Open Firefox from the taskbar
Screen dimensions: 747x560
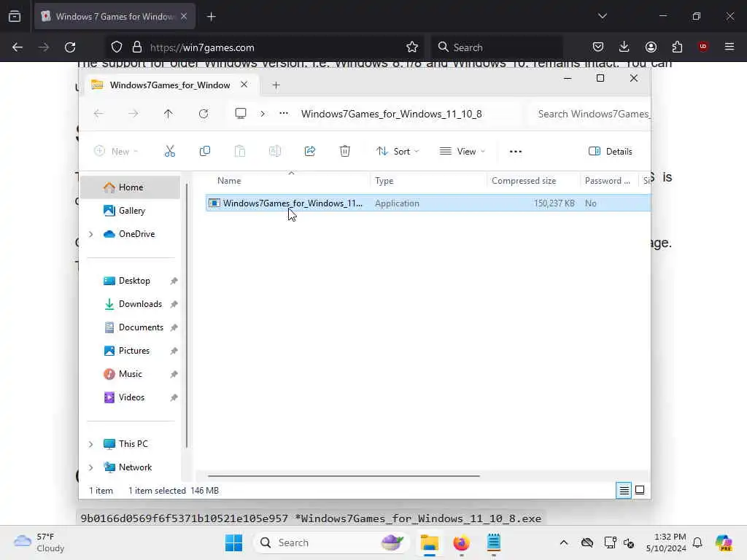point(461,542)
